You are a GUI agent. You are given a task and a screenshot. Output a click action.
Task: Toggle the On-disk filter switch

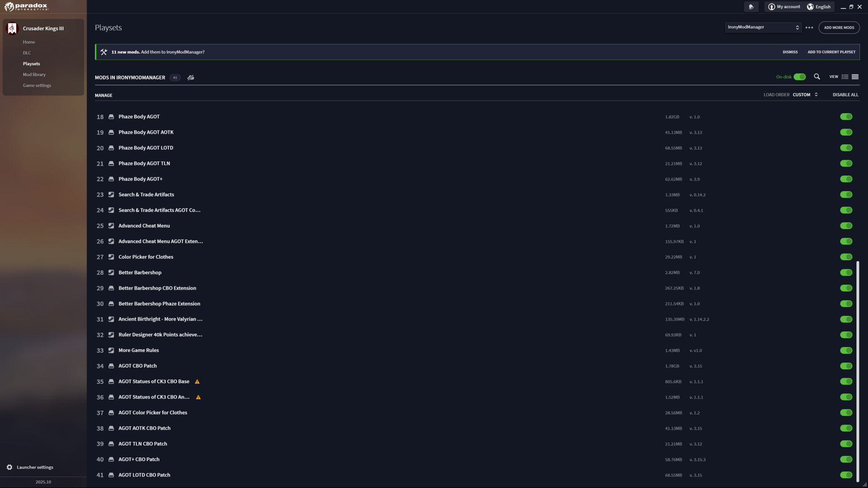(800, 77)
